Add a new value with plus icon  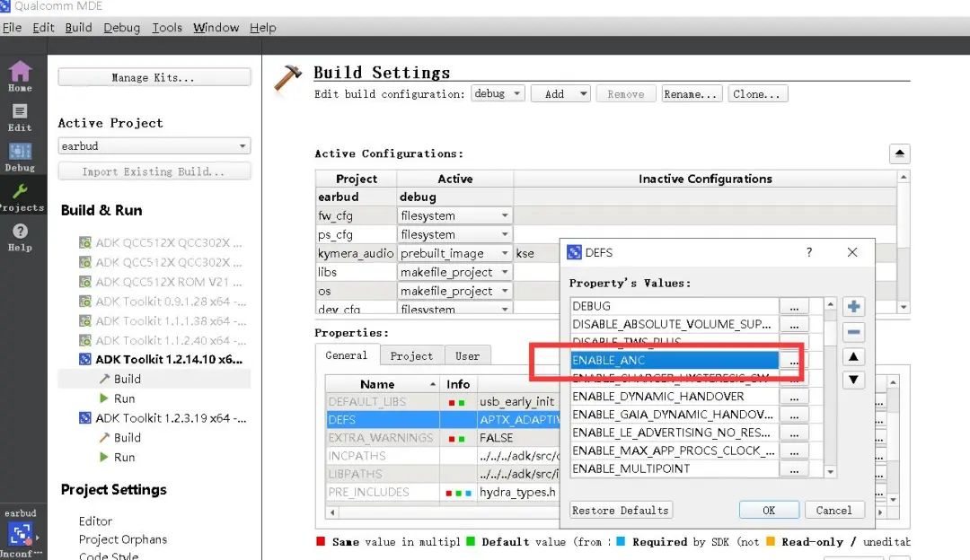(853, 307)
